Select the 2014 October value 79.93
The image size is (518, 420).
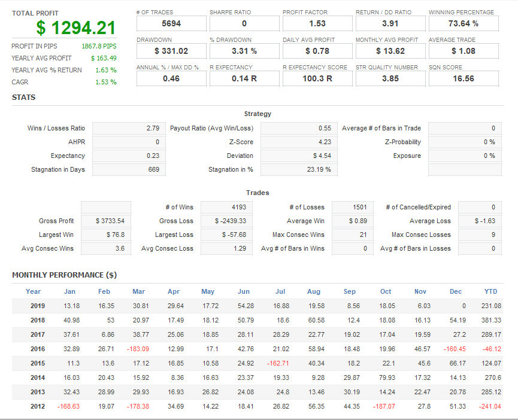coord(387,378)
